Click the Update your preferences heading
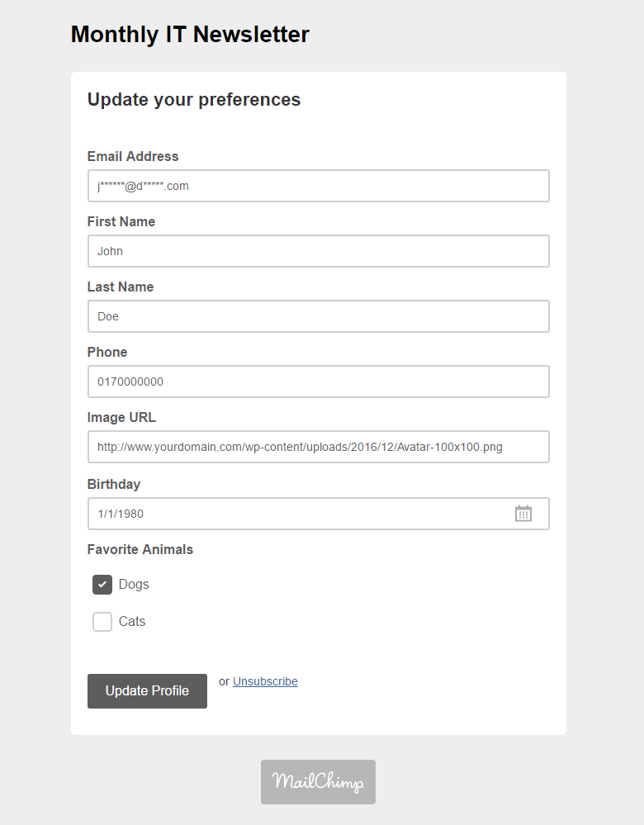Viewport: 644px width, 825px height. click(x=194, y=99)
